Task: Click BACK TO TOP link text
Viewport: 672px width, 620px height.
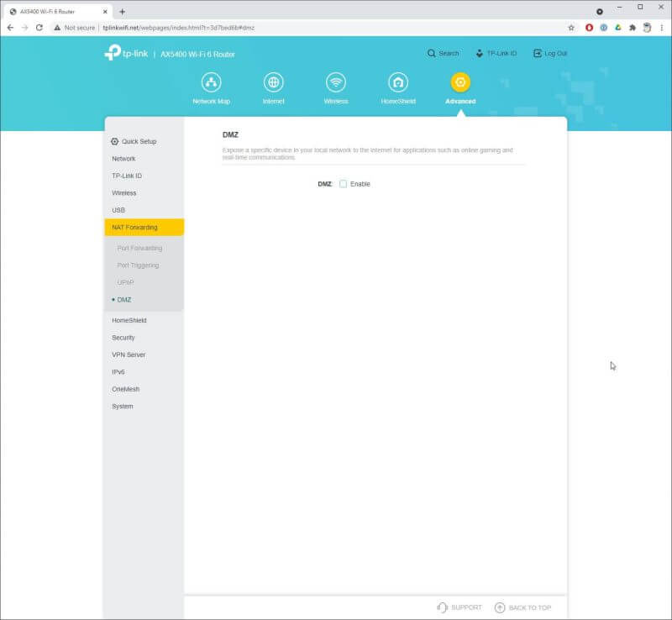Action: [530, 607]
